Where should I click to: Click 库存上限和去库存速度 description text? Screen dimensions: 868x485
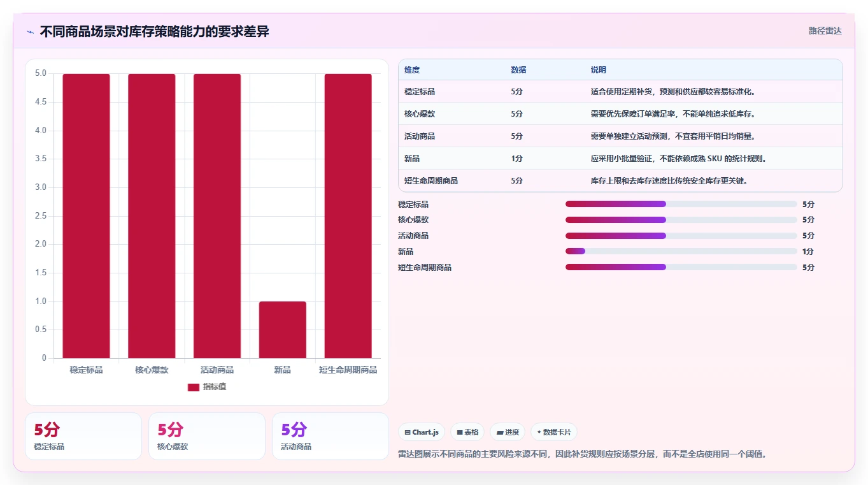coord(669,181)
